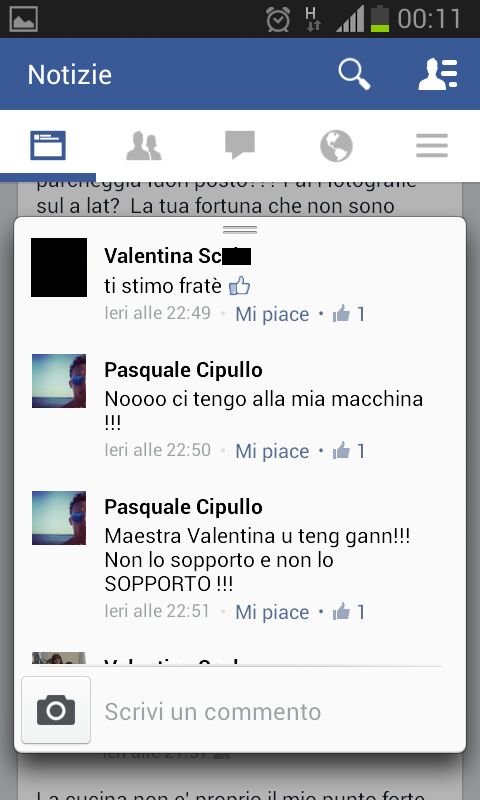View likes count on 22:51 comment
This screenshot has width=480, height=800.
[x=348, y=612]
